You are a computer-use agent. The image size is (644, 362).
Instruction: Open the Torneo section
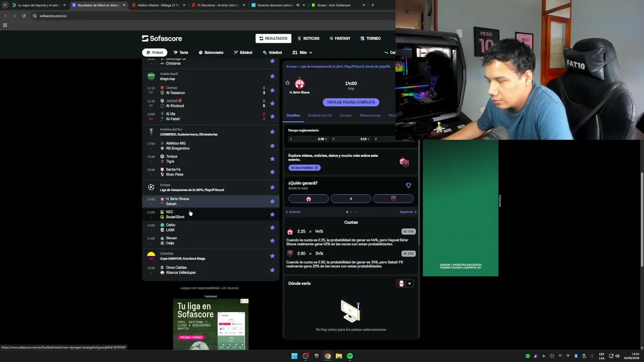[370, 38]
